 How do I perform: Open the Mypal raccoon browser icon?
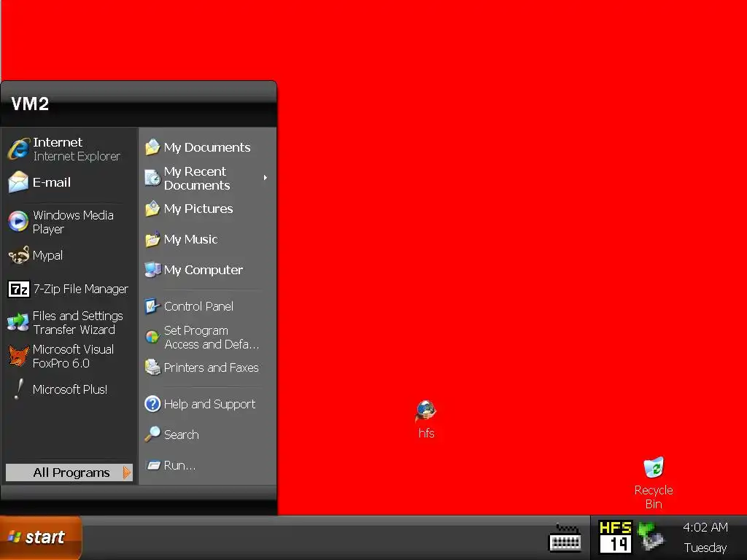tap(18, 256)
